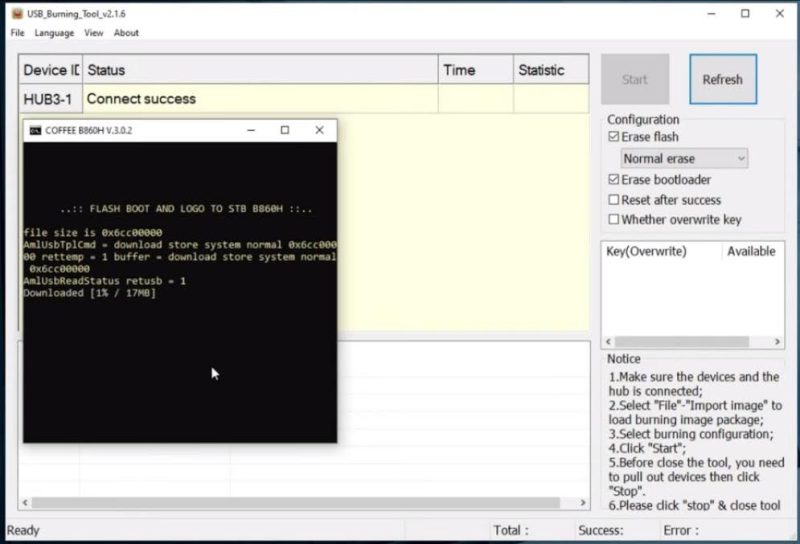Select the Device ID column header
Viewport: 800px width, 544px height.
[x=51, y=70]
